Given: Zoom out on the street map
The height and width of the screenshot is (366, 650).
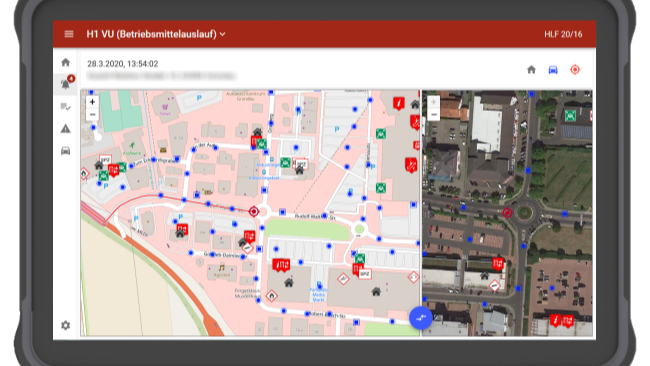Looking at the screenshot, I should [92, 114].
